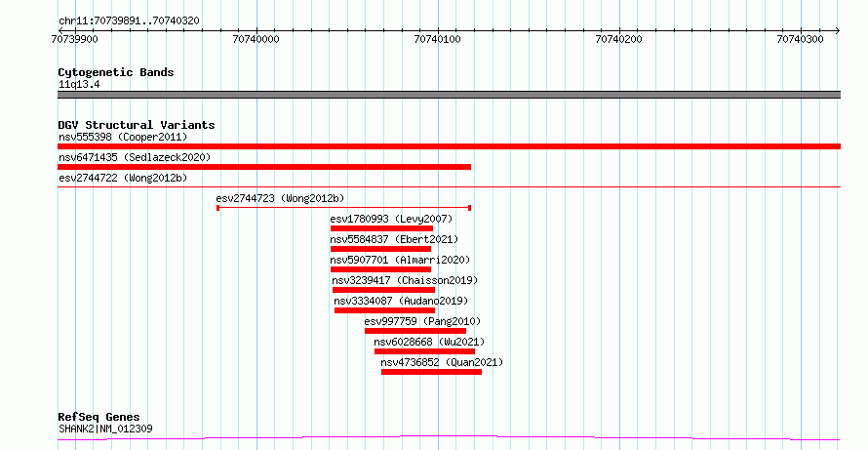Open the nsv5584837 (Ebert2021) label
Image resolution: width=868 pixels, height=450 pixels.
394,239
